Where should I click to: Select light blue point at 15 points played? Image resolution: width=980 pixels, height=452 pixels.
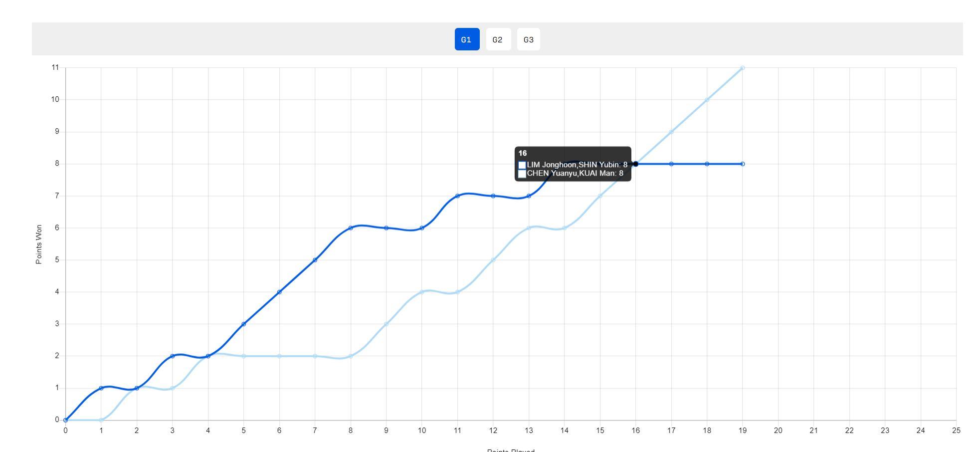(x=600, y=196)
